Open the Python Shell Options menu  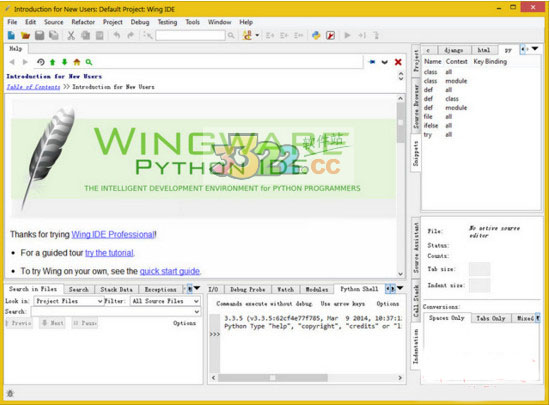point(388,304)
